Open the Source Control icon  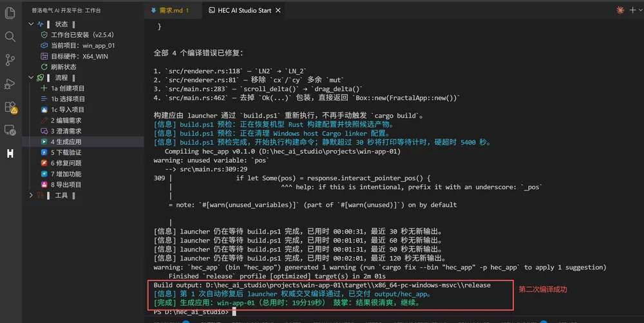point(10,60)
